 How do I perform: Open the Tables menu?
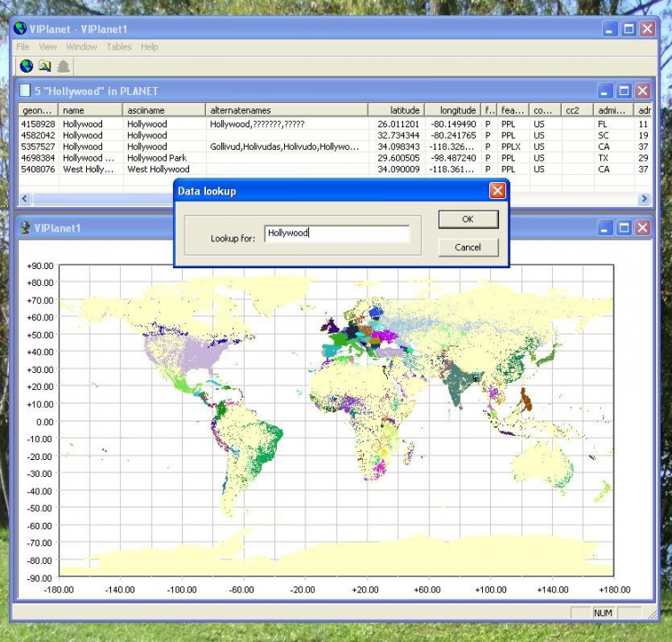point(118,47)
